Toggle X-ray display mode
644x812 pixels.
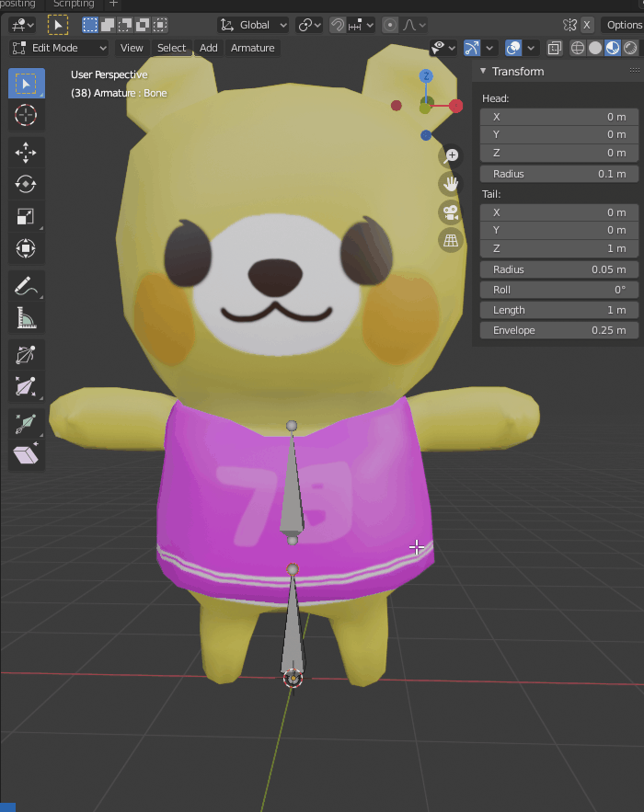point(555,48)
